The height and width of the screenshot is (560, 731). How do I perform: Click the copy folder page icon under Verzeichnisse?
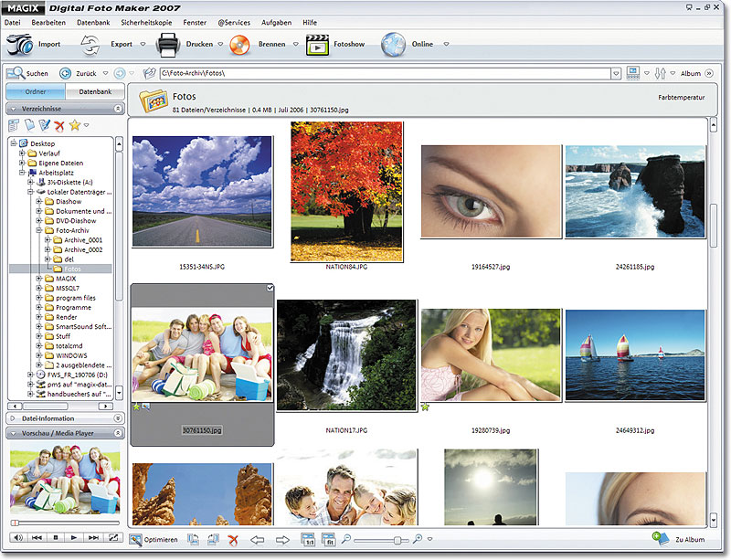(x=29, y=125)
